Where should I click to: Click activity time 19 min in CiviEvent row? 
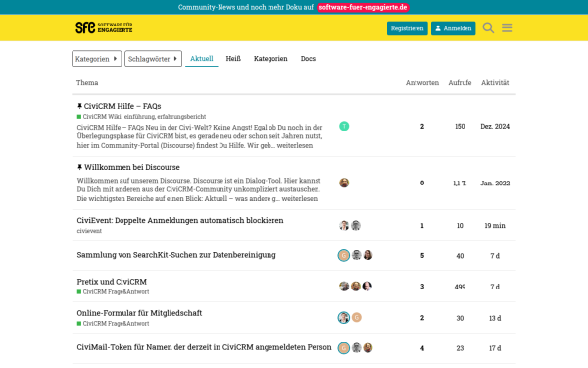pyautogui.click(x=495, y=226)
